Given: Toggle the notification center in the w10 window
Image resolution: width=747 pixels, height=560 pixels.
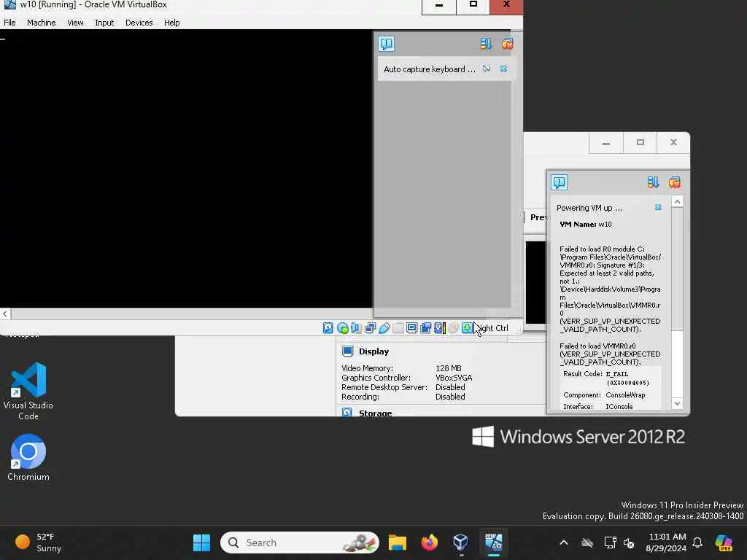Looking at the screenshot, I should coord(387,44).
